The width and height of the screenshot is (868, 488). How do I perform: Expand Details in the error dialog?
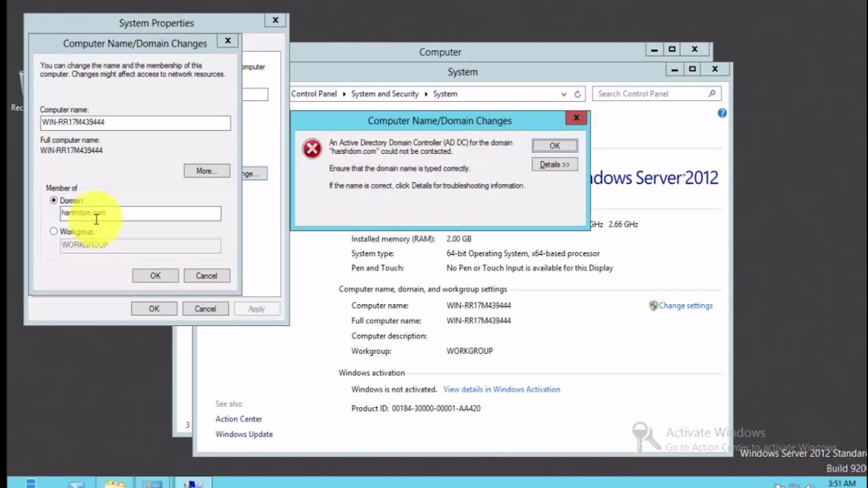click(x=555, y=165)
